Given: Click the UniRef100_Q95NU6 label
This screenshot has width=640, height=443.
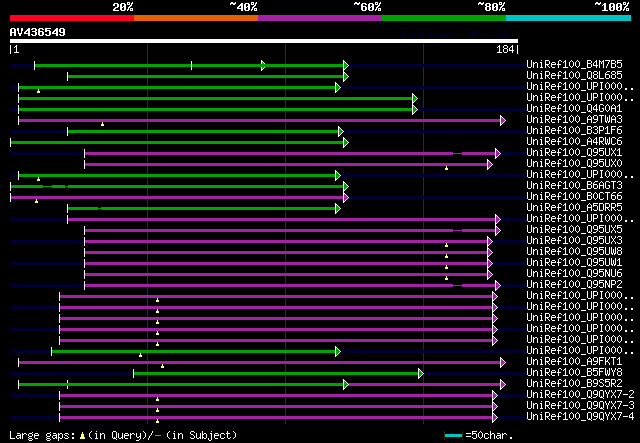Looking at the screenshot, I should pos(574,274).
